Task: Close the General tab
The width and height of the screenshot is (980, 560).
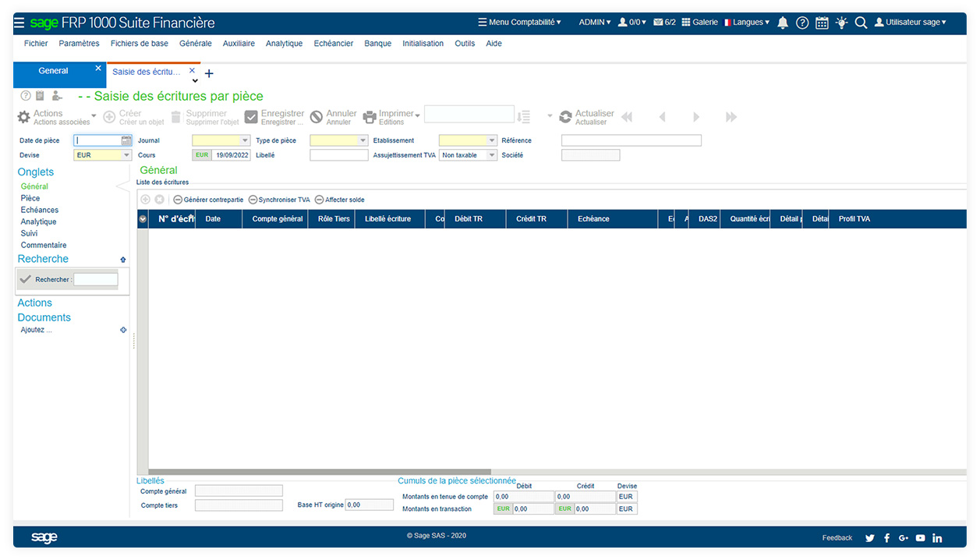Action: click(x=98, y=69)
